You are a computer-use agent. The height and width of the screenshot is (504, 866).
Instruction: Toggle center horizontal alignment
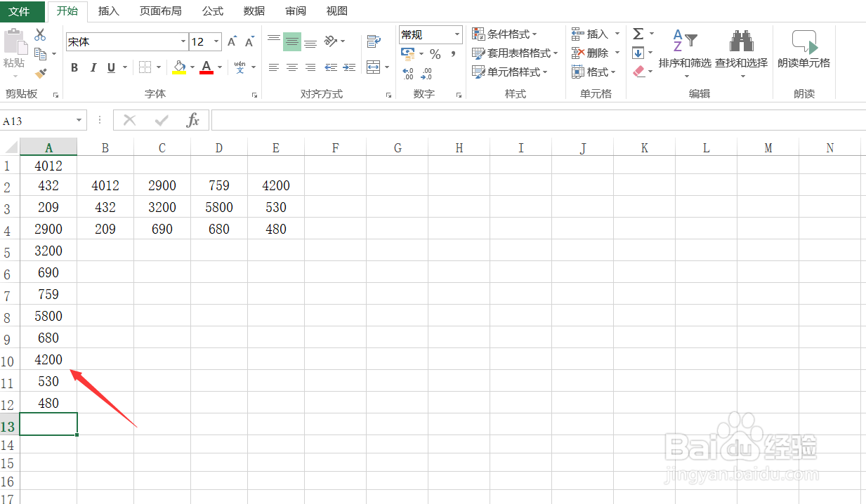pyautogui.click(x=292, y=67)
